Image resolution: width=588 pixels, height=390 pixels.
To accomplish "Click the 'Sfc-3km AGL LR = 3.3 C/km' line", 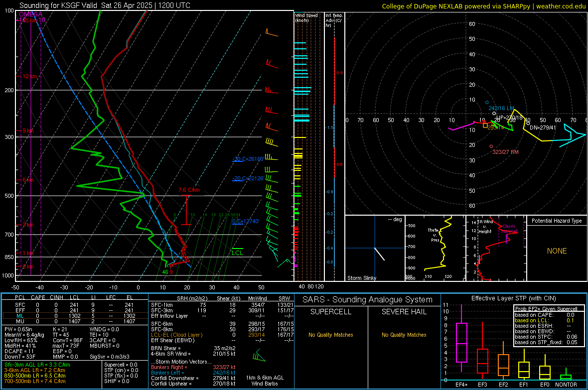I will 37,365.
